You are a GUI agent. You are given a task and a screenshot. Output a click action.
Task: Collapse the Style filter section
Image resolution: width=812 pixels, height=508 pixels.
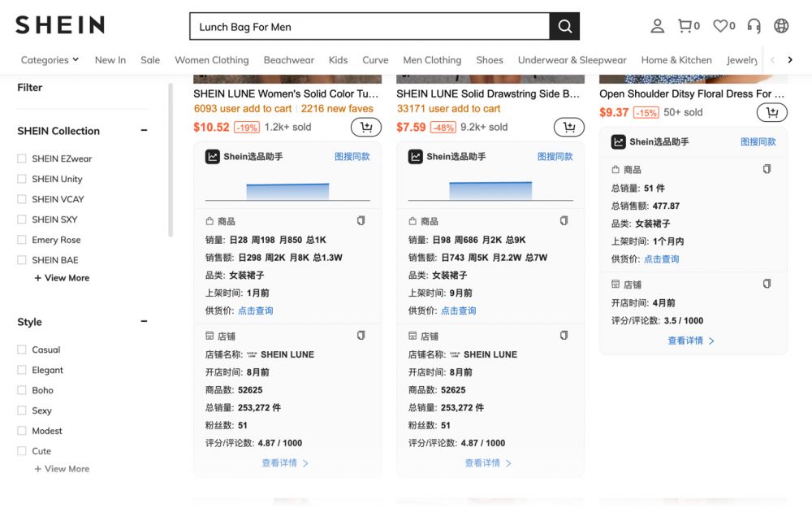[x=144, y=321]
